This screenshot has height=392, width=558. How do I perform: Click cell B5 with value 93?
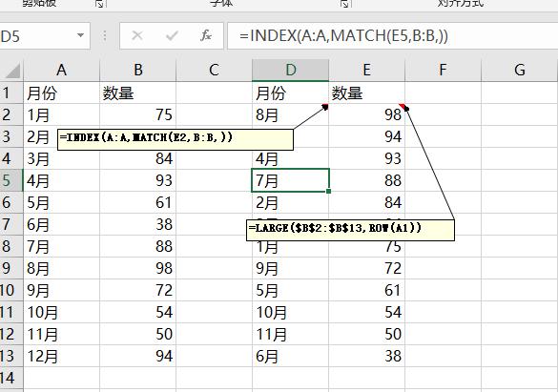pos(138,180)
